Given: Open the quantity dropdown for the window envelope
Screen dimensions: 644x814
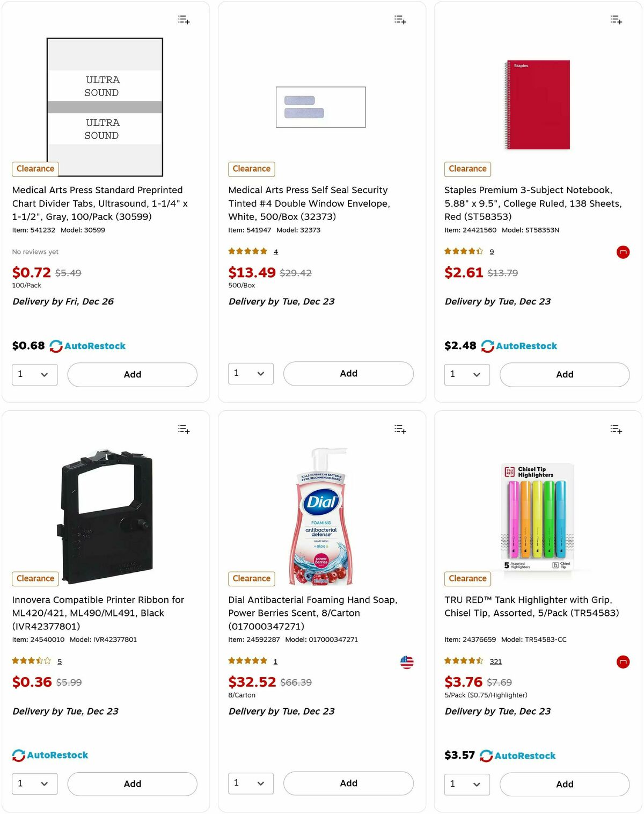Looking at the screenshot, I should [251, 373].
